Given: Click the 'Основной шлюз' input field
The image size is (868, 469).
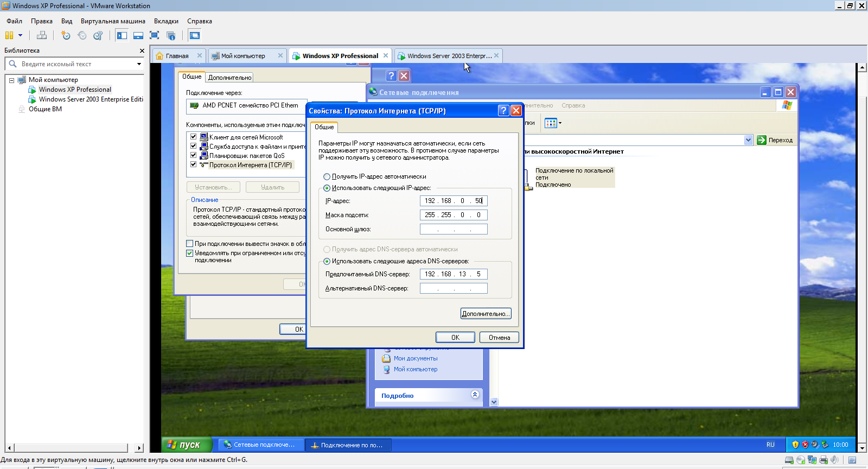Looking at the screenshot, I should [x=454, y=229].
